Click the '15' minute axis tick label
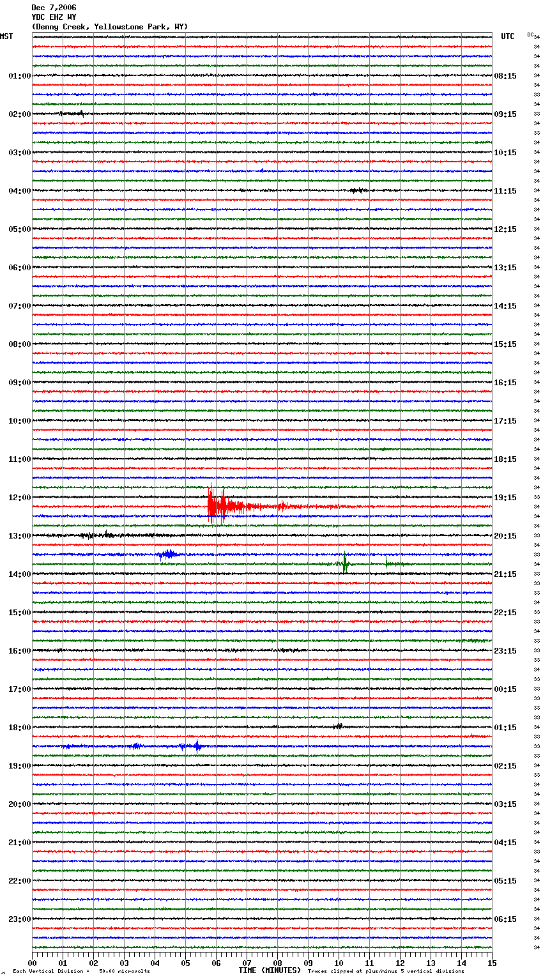543x980 pixels. point(492,963)
